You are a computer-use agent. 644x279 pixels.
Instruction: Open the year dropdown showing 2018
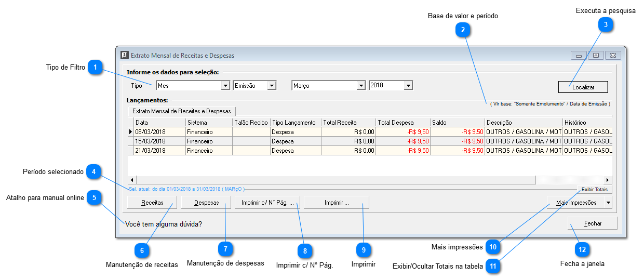click(x=391, y=86)
